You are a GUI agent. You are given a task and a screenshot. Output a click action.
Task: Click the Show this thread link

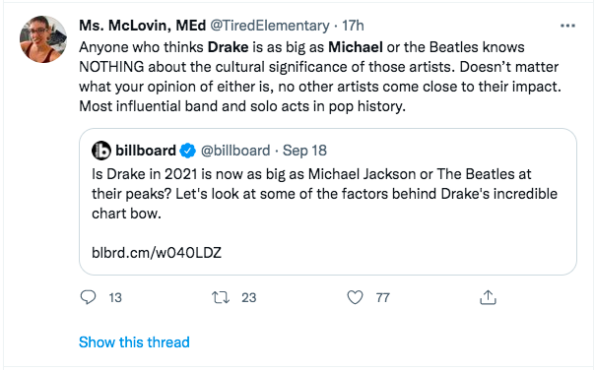point(134,342)
